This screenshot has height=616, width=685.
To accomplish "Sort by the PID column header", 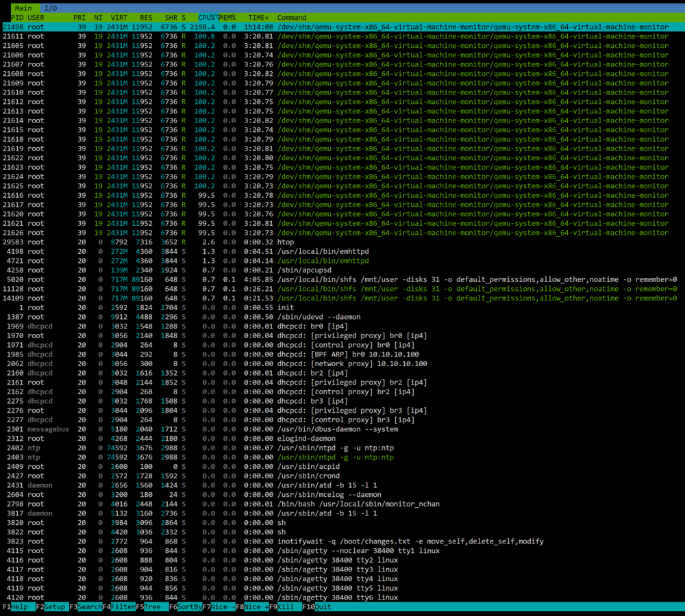I will [x=17, y=18].
